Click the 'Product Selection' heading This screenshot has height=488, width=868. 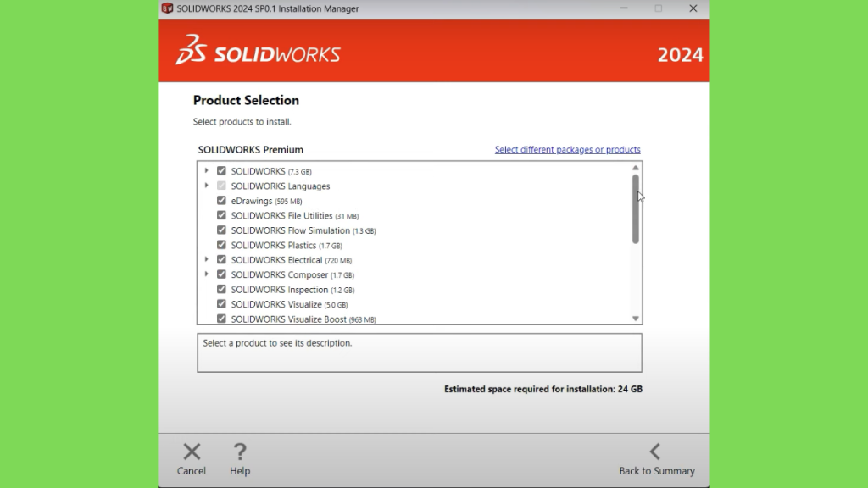point(246,100)
